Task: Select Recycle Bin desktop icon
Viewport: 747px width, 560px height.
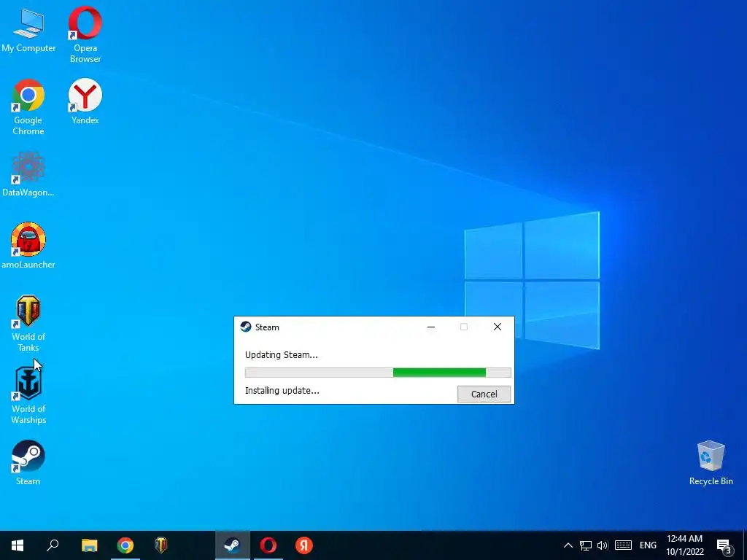Action: (x=711, y=463)
